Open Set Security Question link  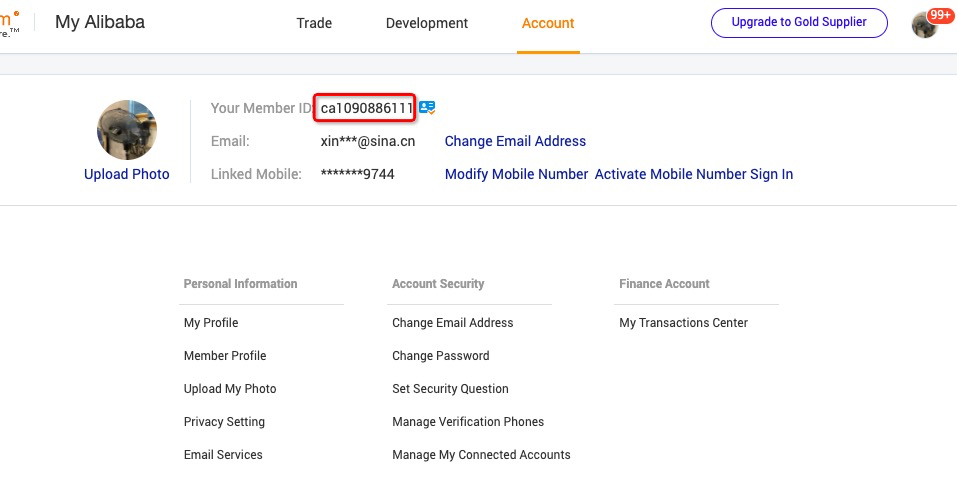450,389
